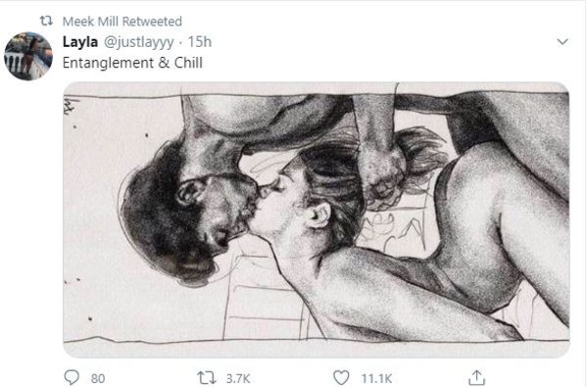Select the Entanglement & Chill tweet text
The height and width of the screenshot is (387, 588).
(x=132, y=63)
